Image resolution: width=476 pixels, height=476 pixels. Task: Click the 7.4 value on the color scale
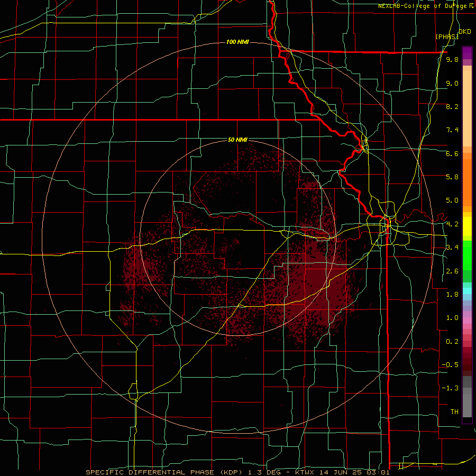452,130
